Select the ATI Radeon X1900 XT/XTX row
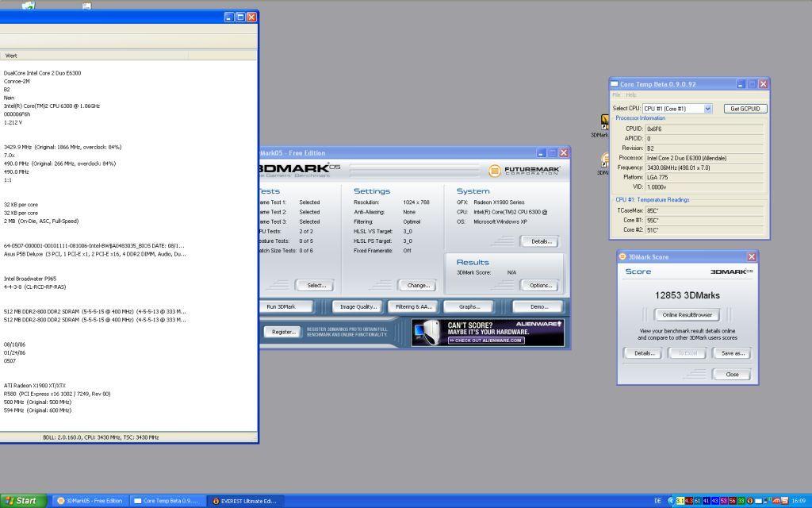The image size is (812, 508). pos(35,386)
